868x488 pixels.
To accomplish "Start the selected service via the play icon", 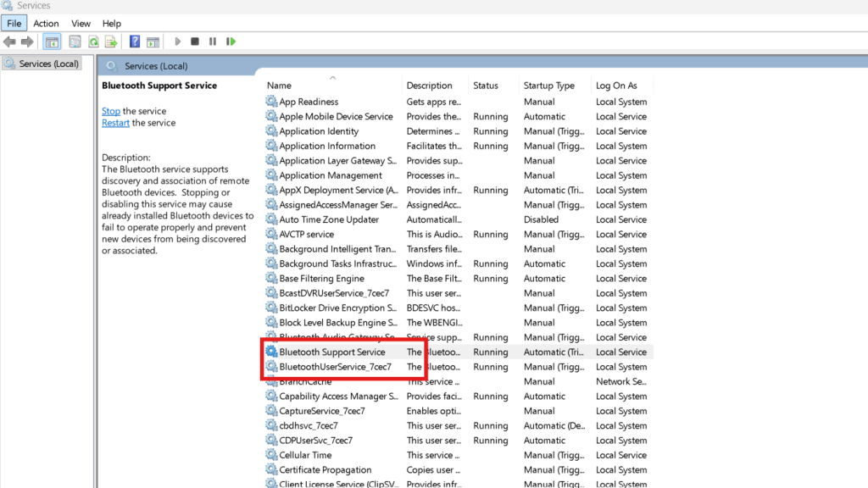I will click(x=178, y=41).
